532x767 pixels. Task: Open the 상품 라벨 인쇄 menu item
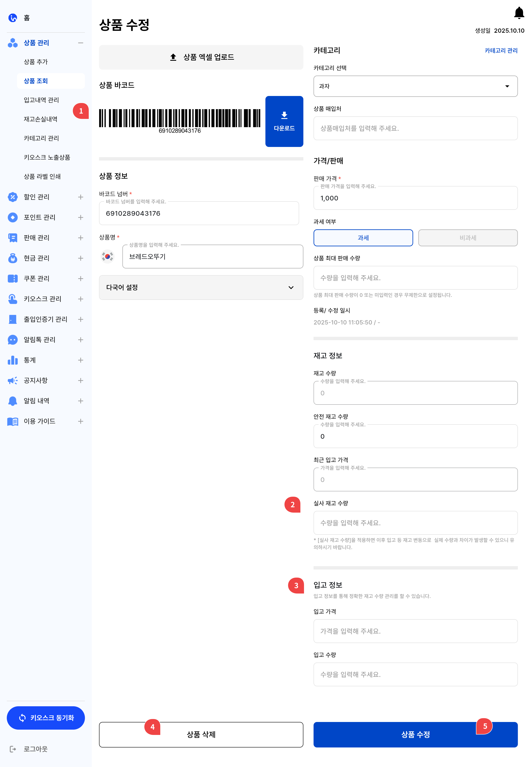(x=42, y=176)
